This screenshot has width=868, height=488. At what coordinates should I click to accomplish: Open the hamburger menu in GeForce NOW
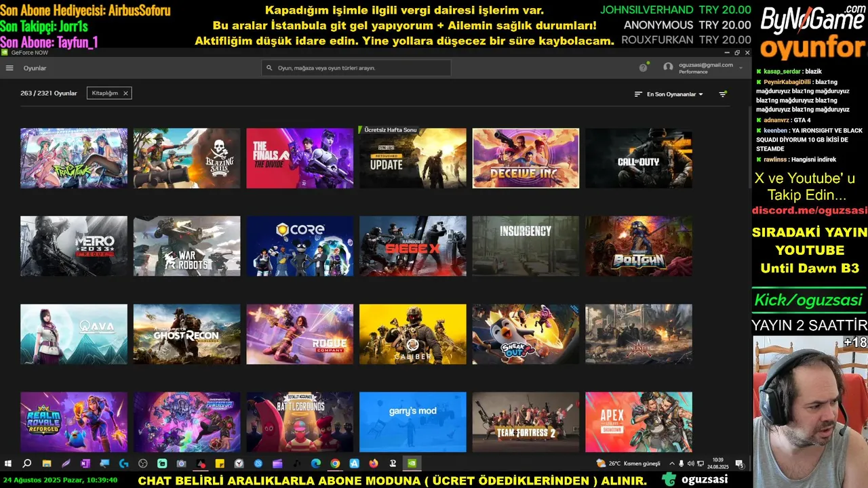point(9,68)
